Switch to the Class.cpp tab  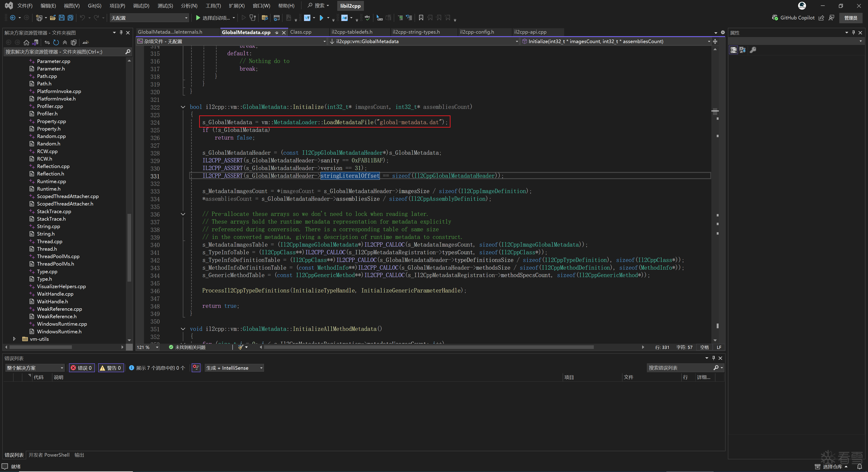301,32
